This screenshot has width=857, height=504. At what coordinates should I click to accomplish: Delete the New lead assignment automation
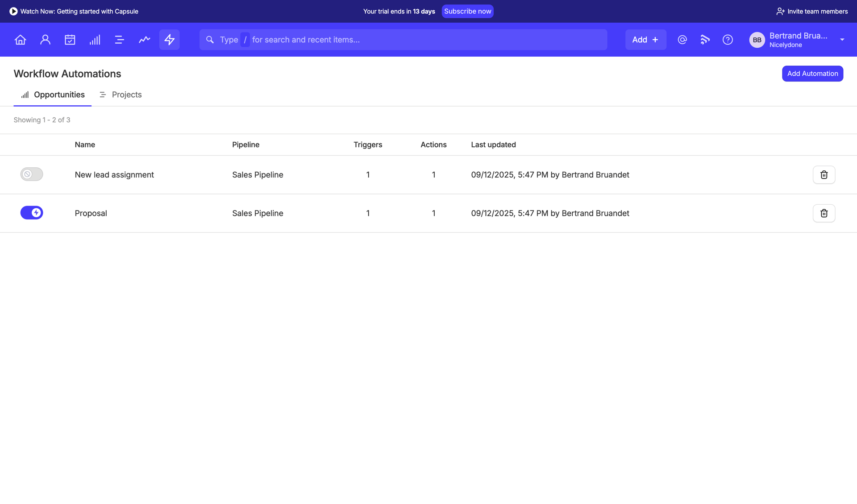click(824, 174)
